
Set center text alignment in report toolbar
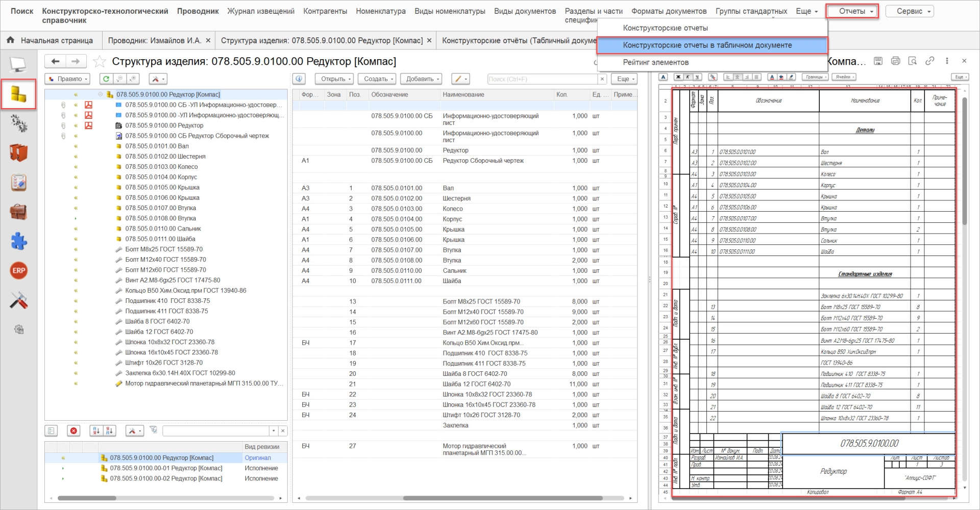[x=738, y=77]
